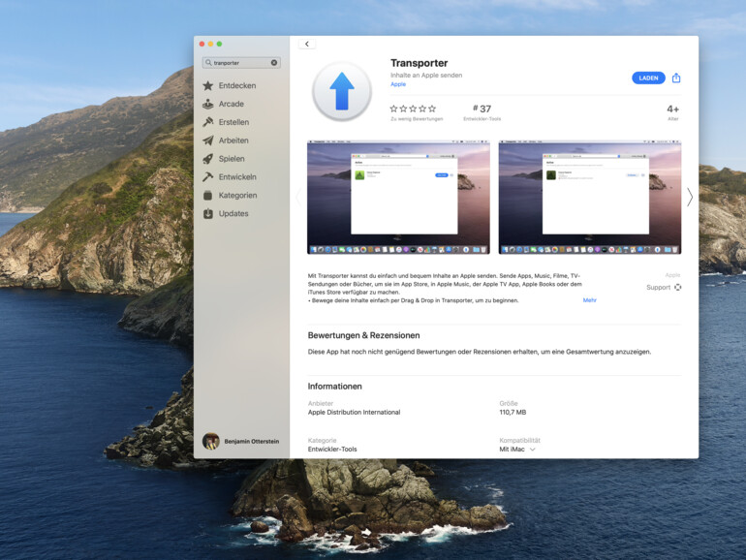
Task: Click the Entwickler-Tools category value
Action: (x=332, y=450)
